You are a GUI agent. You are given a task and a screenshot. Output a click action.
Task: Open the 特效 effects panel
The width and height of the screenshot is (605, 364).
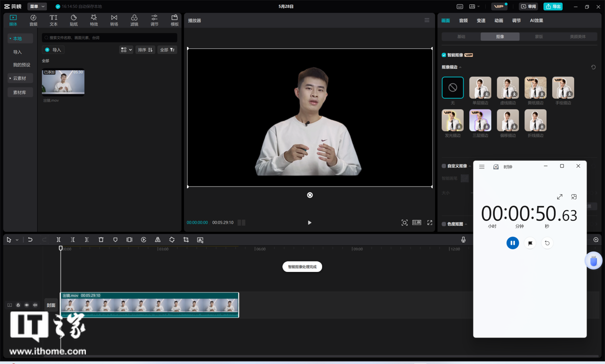(x=94, y=20)
